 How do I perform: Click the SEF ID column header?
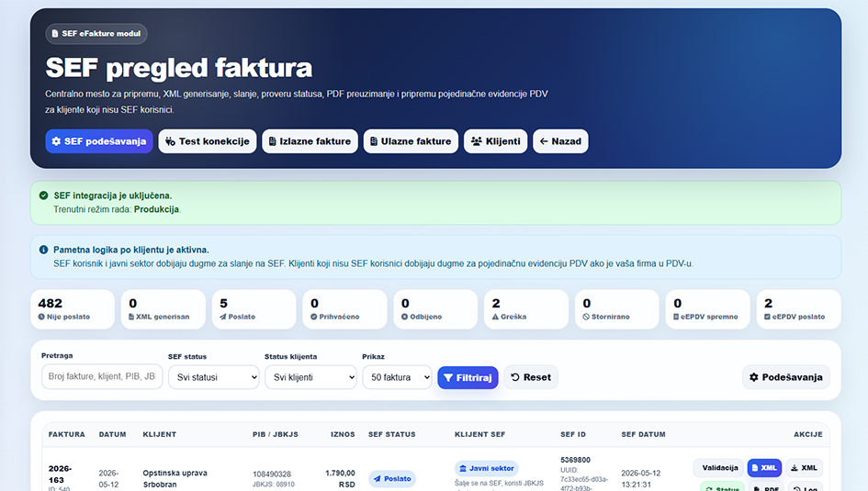pyautogui.click(x=573, y=435)
